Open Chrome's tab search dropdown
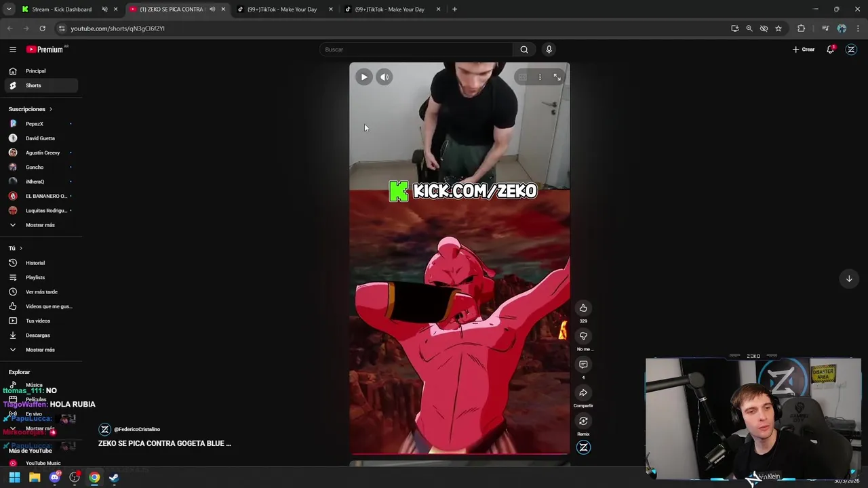 tap(9, 9)
